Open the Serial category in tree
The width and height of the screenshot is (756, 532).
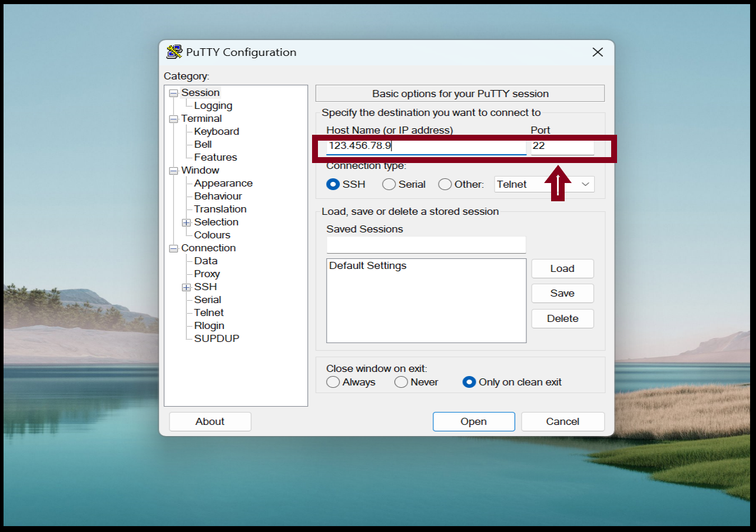pyautogui.click(x=208, y=300)
